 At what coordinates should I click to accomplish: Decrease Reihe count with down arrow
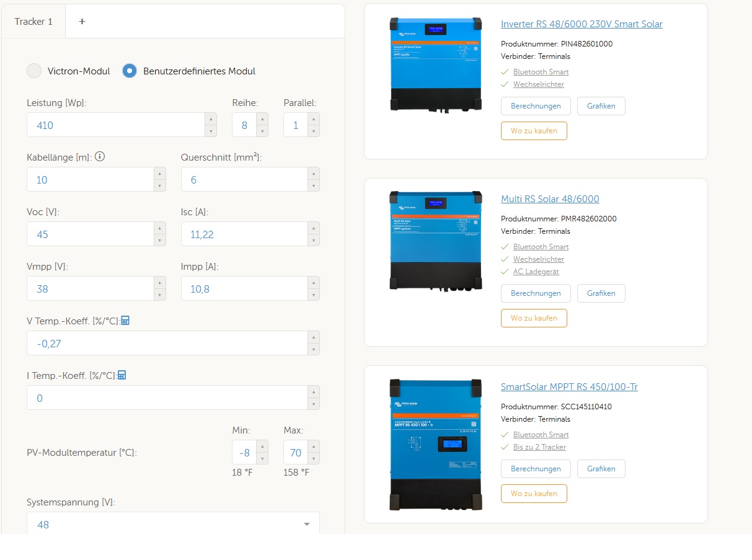[262, 131]
